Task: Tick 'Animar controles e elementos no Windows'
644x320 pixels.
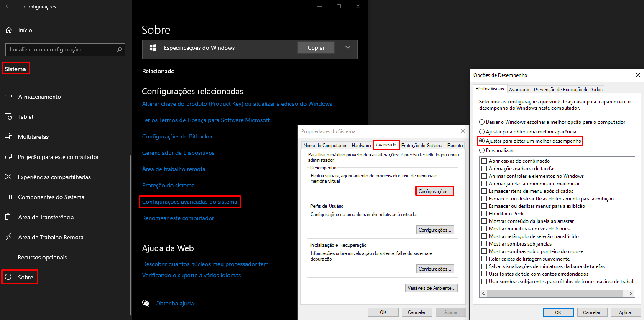Action: point(484,176)
